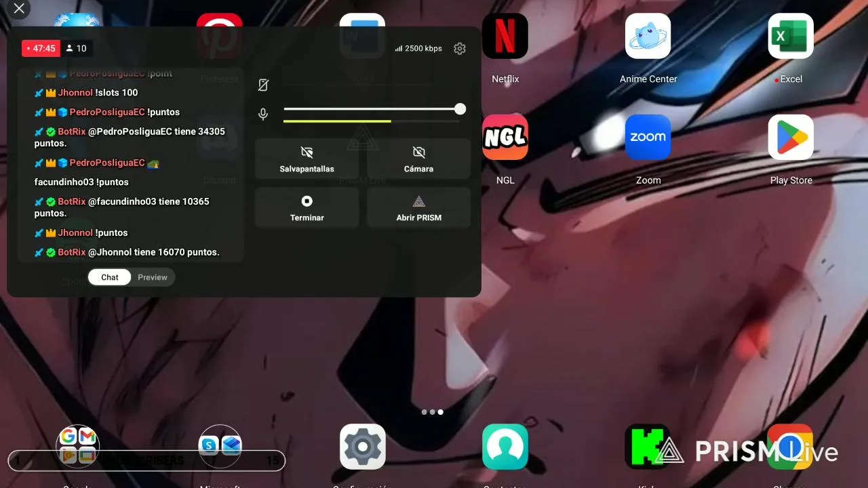Image resolution: width=868 pixels, height=488 pixels.
Task: Select chat message "facundinho03 !puntos"
Action: [81, 182]
